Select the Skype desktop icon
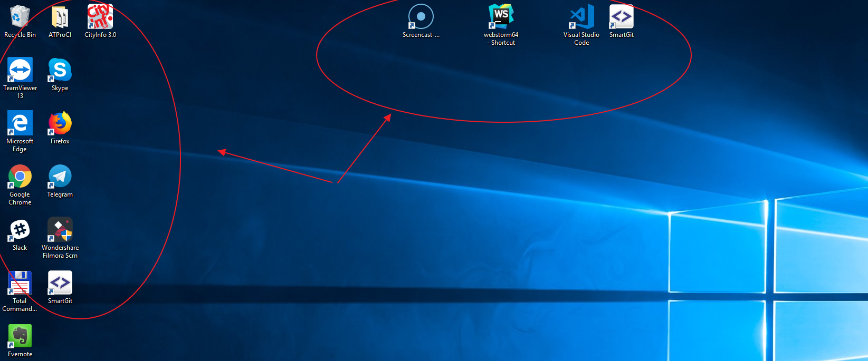This screenshot has width=868, height=361. point(60,70)
